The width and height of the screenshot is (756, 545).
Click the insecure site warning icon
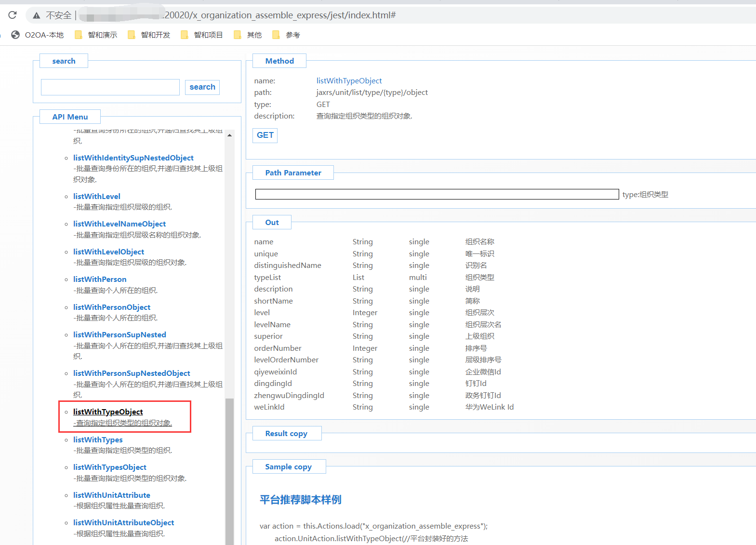click(x=37, y=15)
